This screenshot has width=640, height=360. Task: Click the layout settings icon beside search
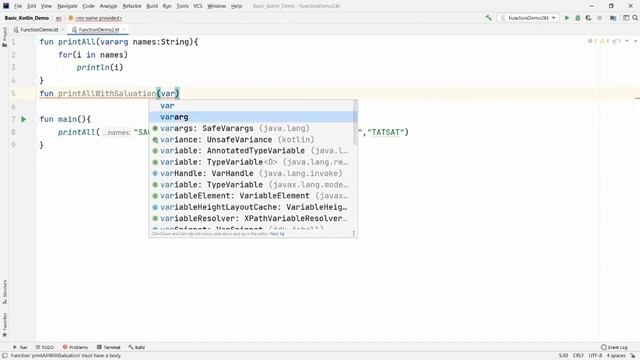[626, 18]
